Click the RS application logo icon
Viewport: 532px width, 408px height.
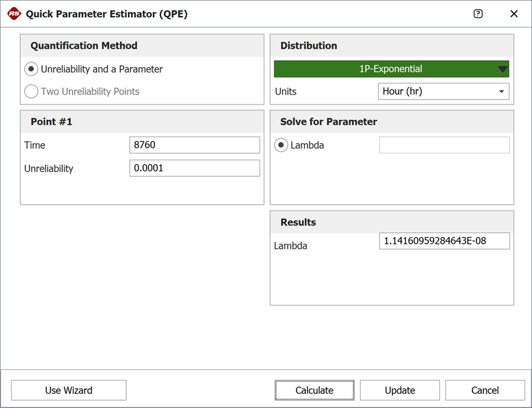pos(14,14)
